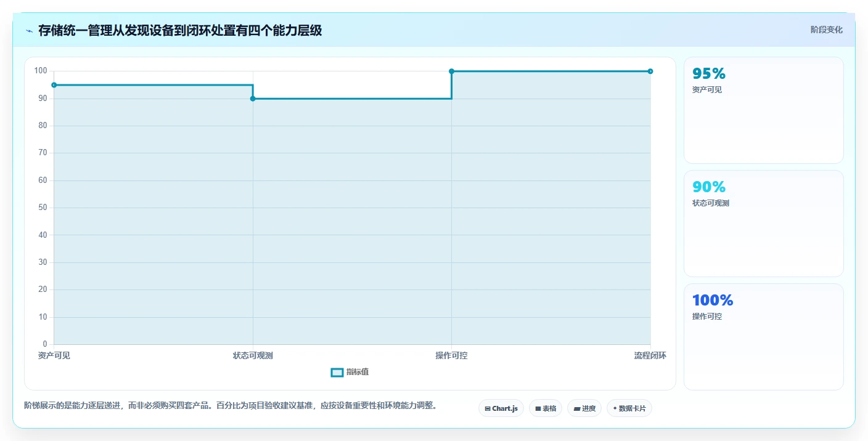The image size is (868, 441).
Task: Click the 流程闭环 data point at 100
Action: click(650, 71)
